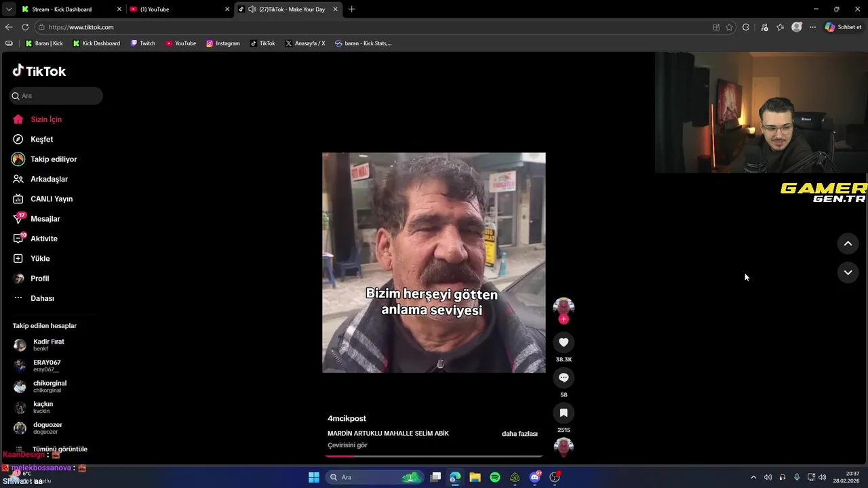Click the playing video to pause
The image size is (868, 488).
(x=434, y=262)
